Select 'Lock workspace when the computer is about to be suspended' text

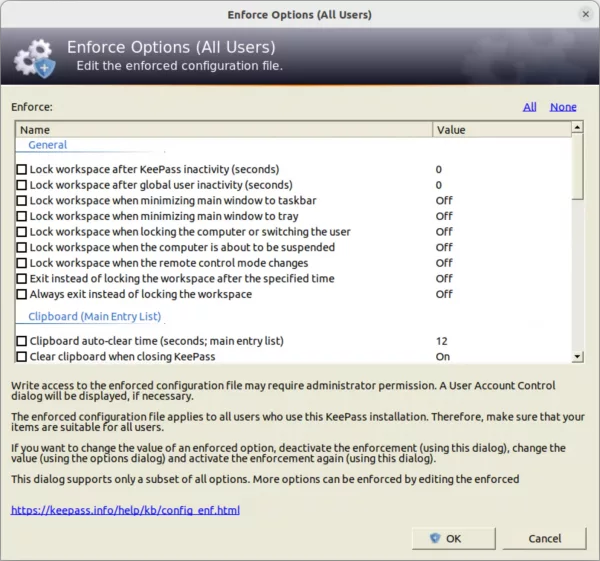point(182,247)
